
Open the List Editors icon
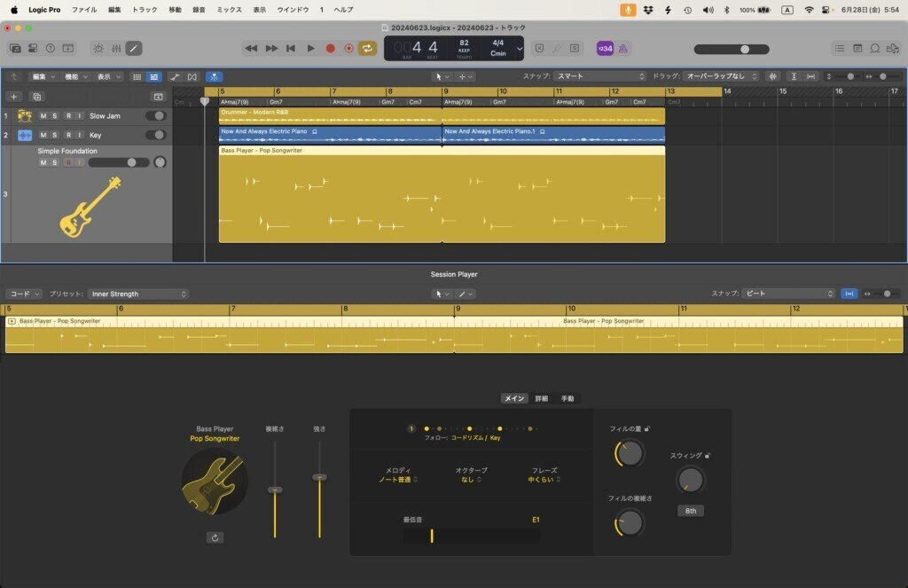click(x=840, y=49)
